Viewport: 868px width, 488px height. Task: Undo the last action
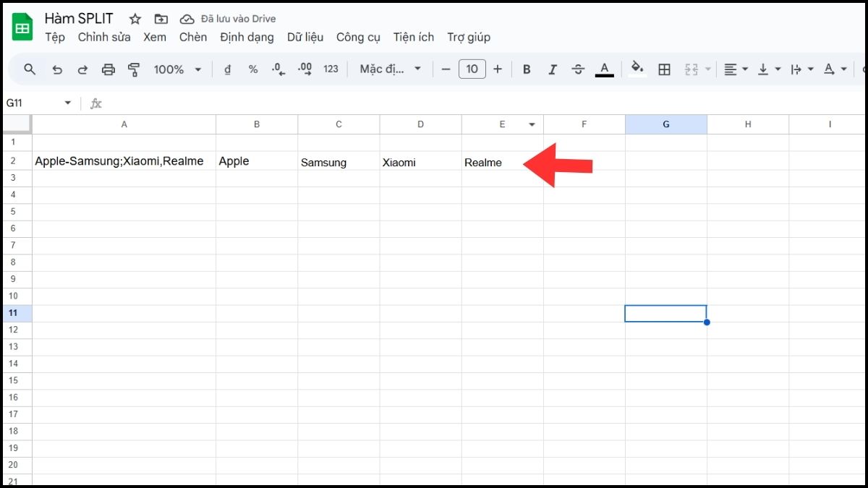(57, 69)
